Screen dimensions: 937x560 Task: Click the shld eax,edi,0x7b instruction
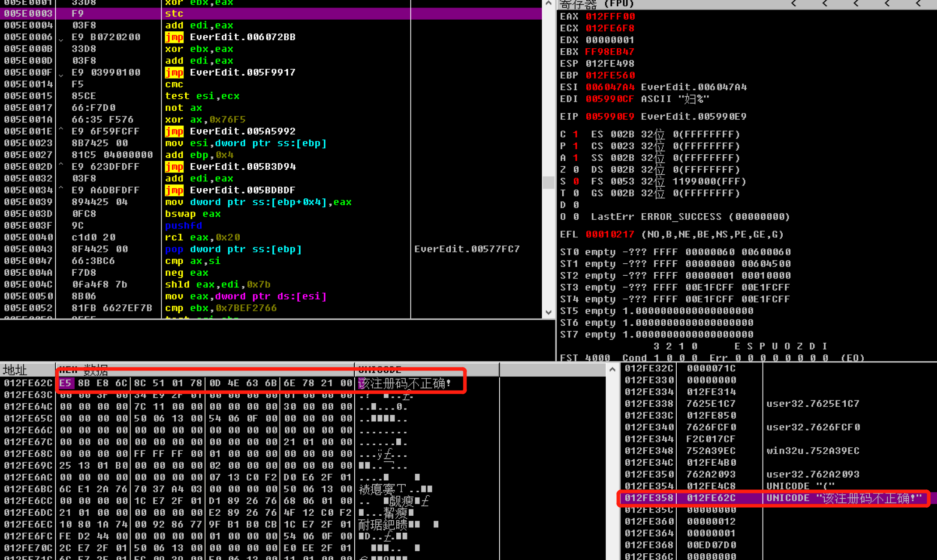[218, 285]
